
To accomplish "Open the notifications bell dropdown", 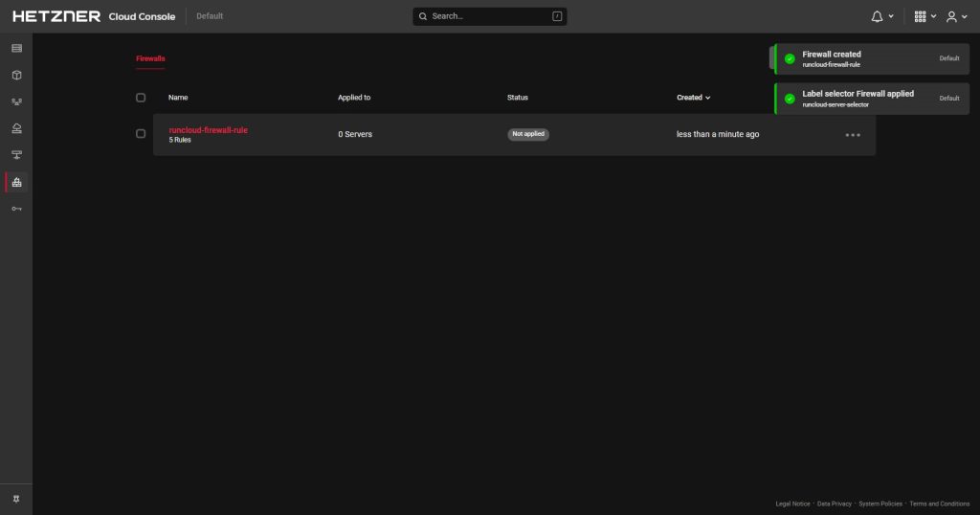I will [882, 16].
